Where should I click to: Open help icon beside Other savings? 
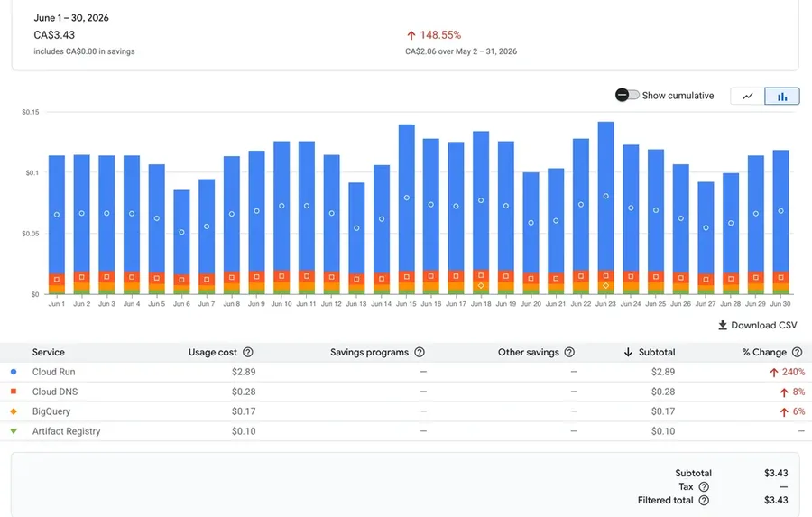569,352
